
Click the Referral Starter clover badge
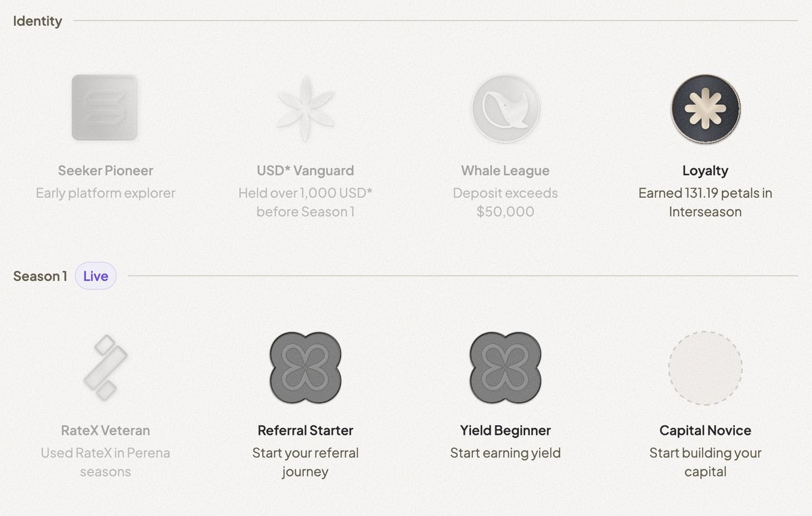pos(305,368)
